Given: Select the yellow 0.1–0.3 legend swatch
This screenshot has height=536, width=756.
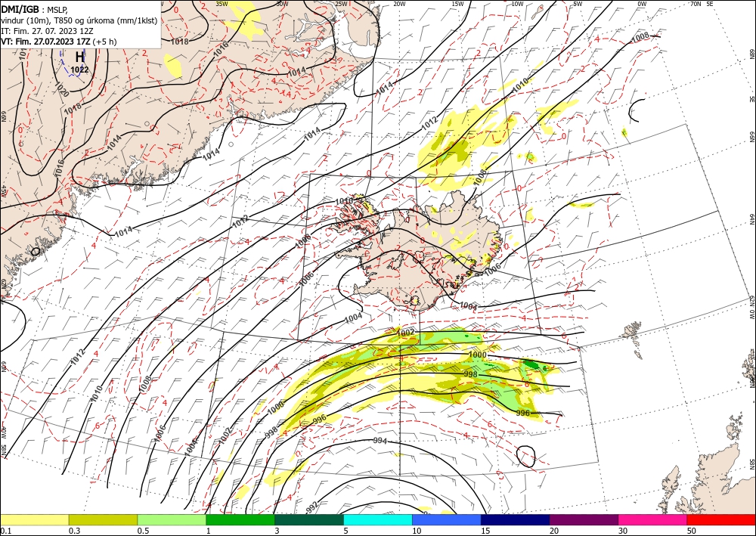Looking at the screenshot, I should tap(34, 519).
